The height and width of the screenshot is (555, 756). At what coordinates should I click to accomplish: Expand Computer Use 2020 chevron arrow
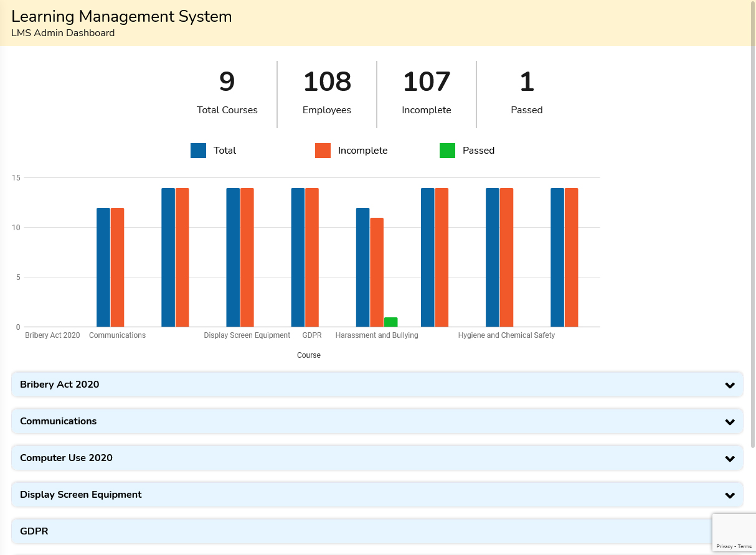[x=730, y=459]
